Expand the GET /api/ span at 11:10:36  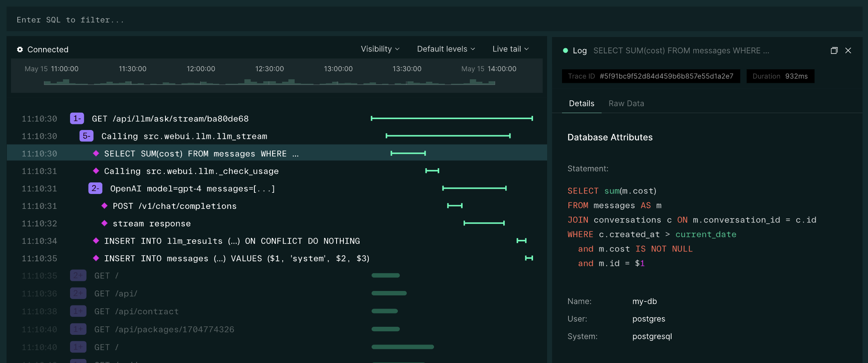click(x=78, y=293)
